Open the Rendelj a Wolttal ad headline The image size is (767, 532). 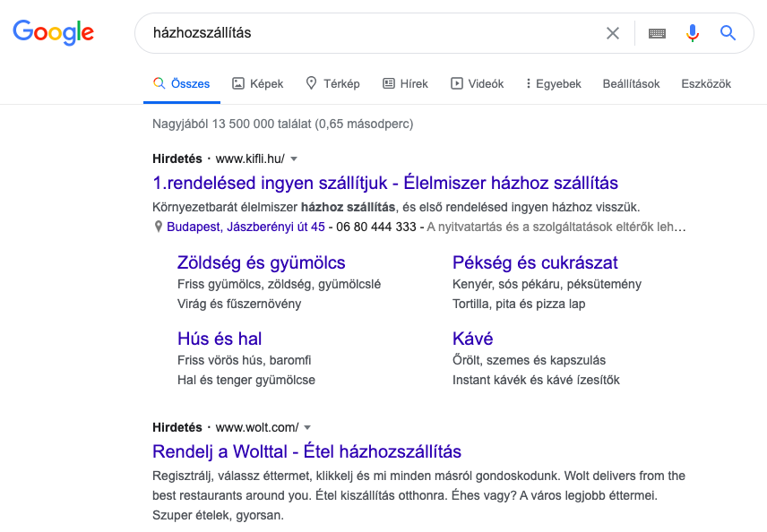306,451
